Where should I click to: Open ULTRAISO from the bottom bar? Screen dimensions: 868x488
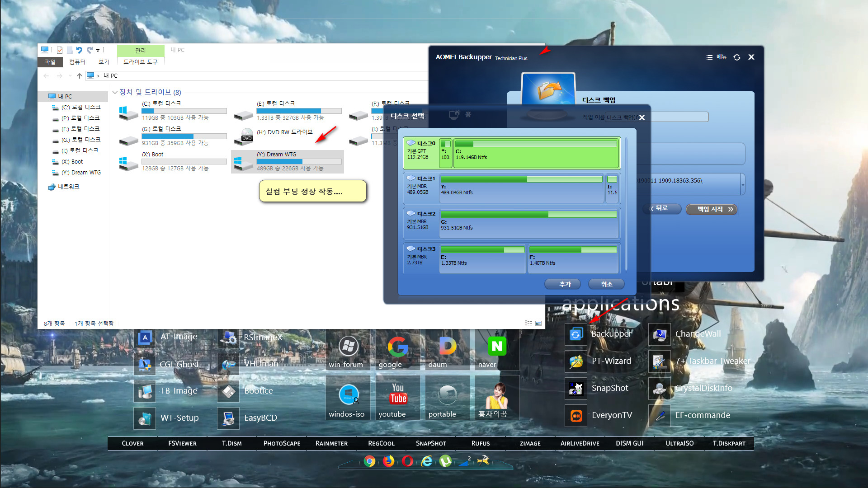point(679,443)
